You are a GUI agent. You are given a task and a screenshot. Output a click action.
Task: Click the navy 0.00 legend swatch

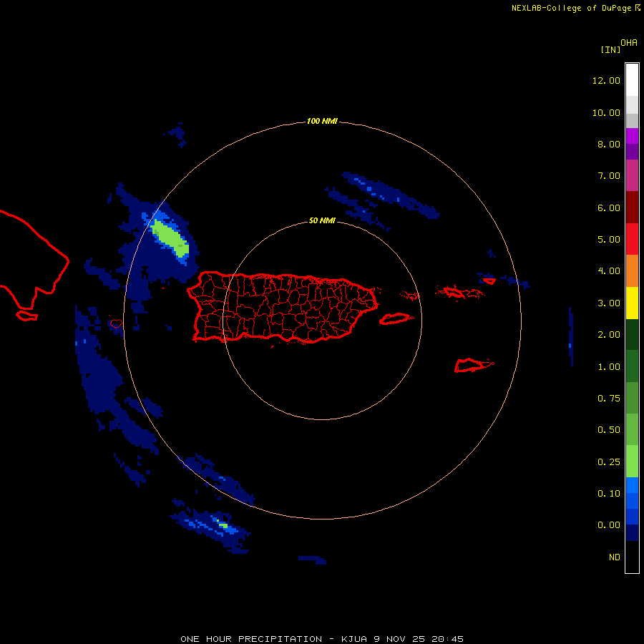coord(632,533)
